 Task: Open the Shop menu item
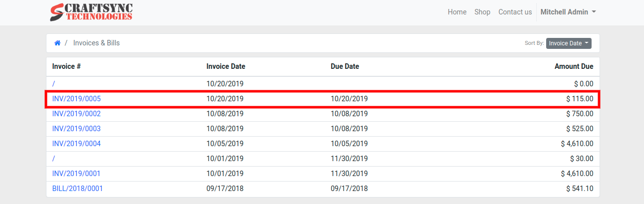point(482,12)
